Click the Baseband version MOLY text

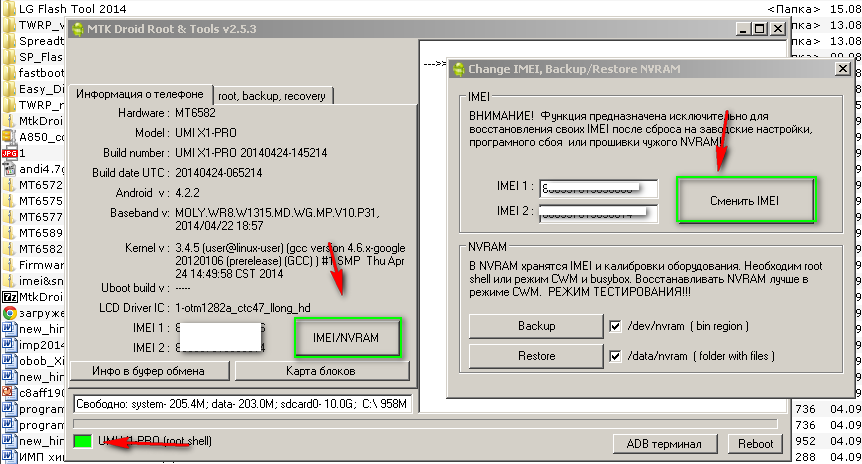(277, 219)
